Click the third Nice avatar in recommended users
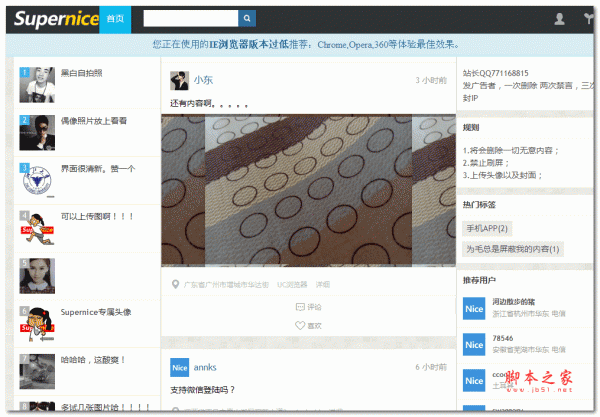This screenshot has height=417, width=600. click(x=474, y=380)
